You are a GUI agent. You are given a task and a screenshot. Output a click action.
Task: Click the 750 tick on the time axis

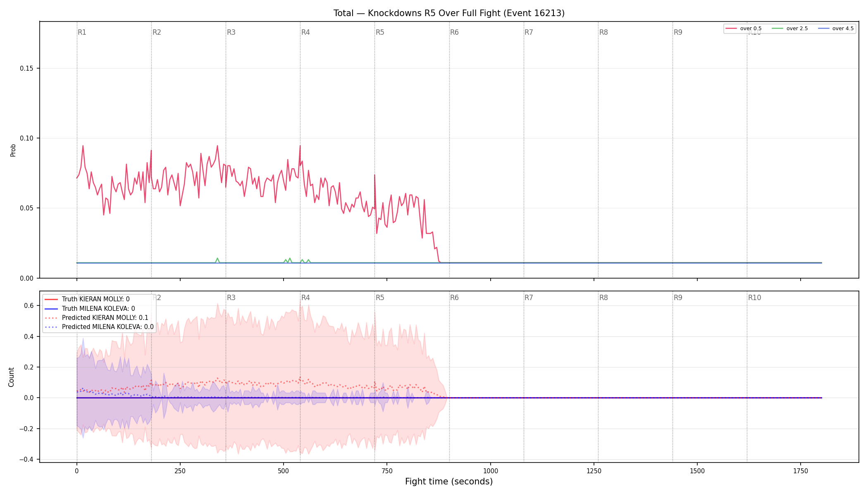[x=387, y=471]
